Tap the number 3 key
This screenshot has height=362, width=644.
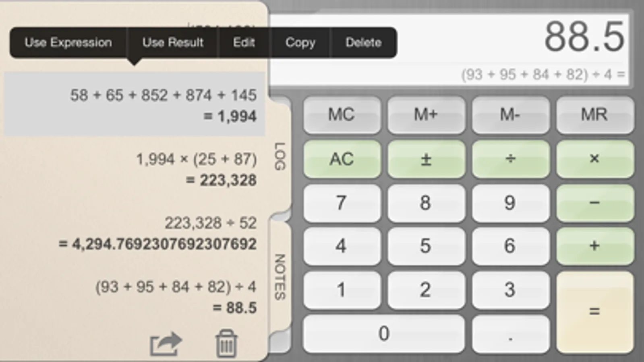point(510,290)
